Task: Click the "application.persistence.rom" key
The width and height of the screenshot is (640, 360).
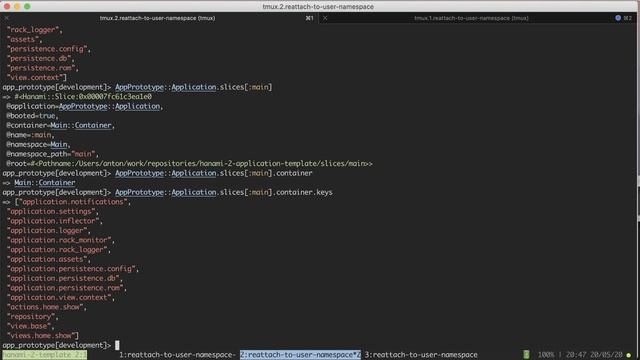Action: [x=67, y=288]
